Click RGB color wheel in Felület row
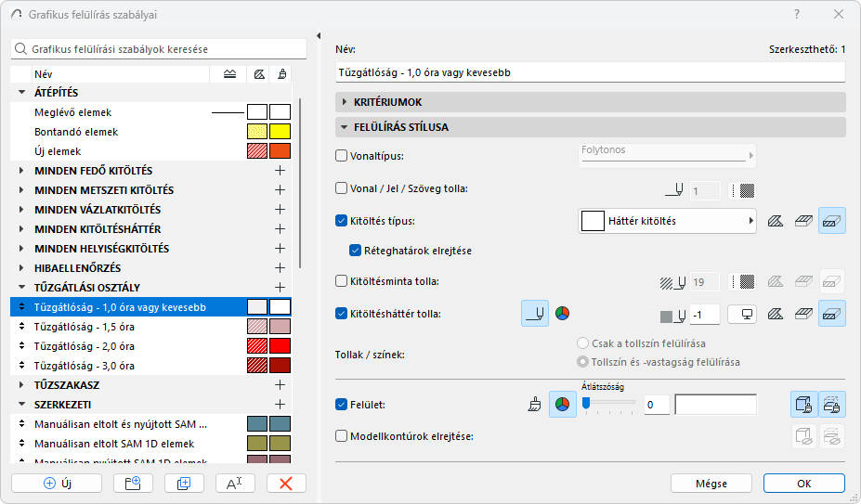This screenshot has width=861, height=504. (562, 405)
